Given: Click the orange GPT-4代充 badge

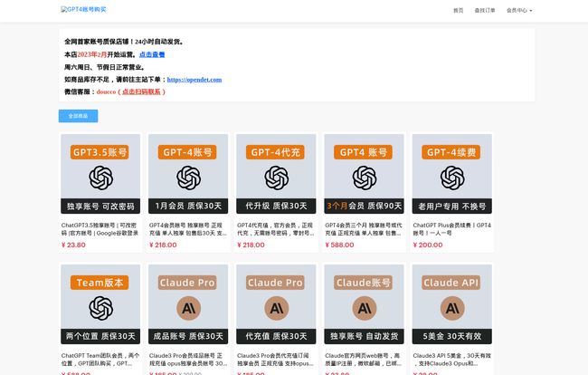Looking at the screenshot, I should [275, 152].
